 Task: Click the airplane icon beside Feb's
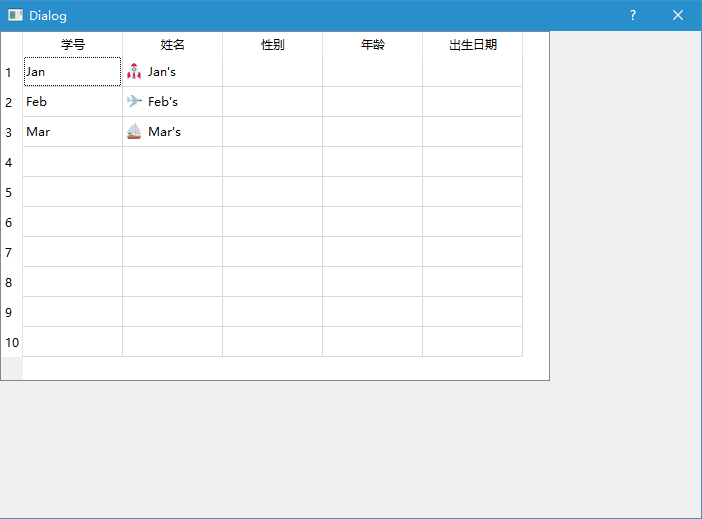[134, 101]
